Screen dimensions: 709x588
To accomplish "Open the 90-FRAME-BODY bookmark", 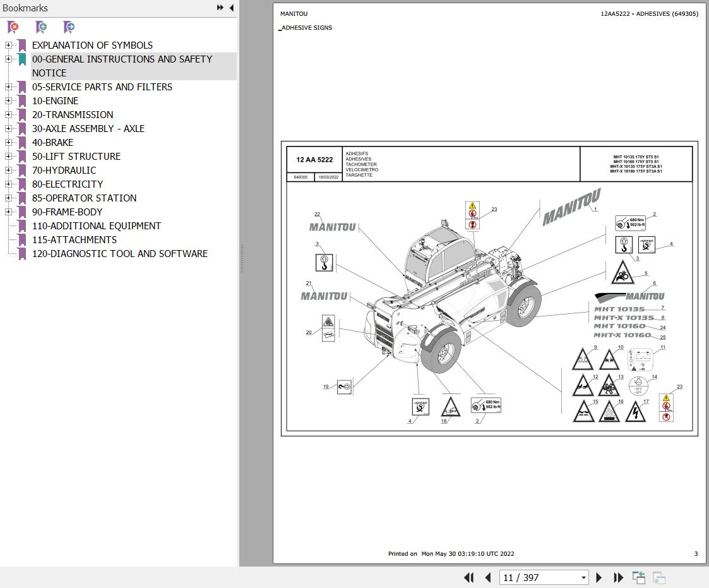I will click(67, 212).
